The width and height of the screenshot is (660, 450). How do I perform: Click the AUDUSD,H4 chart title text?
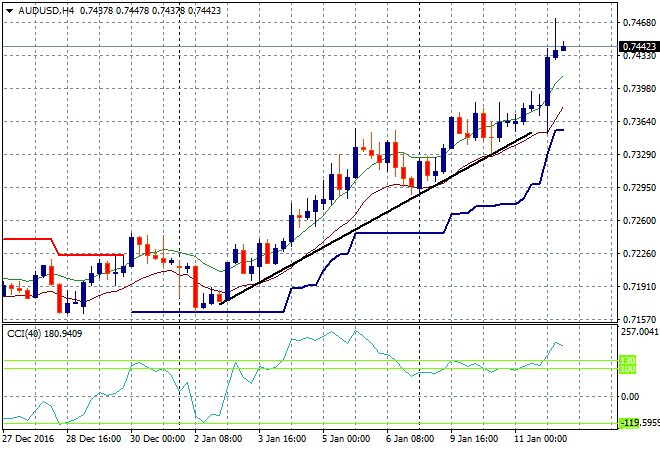[x=46, y=11]
